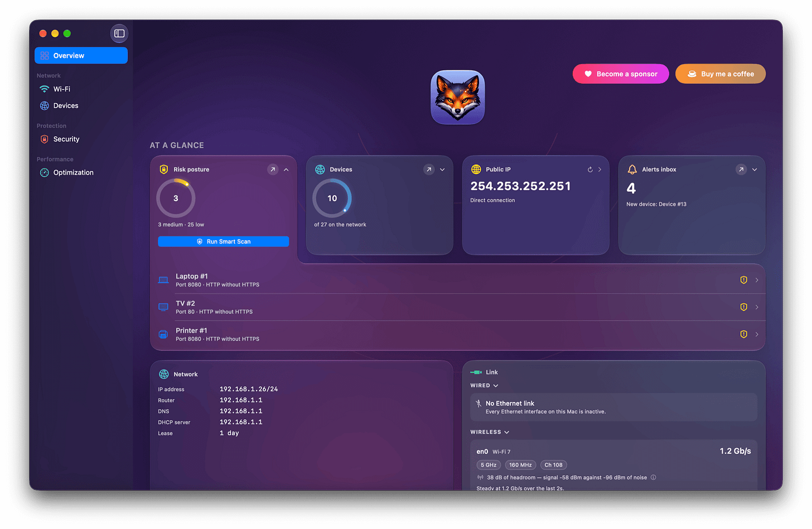Viewport: 812px width, 529px height.
Task: Click the Lease value 1 day
Action: 229,433
